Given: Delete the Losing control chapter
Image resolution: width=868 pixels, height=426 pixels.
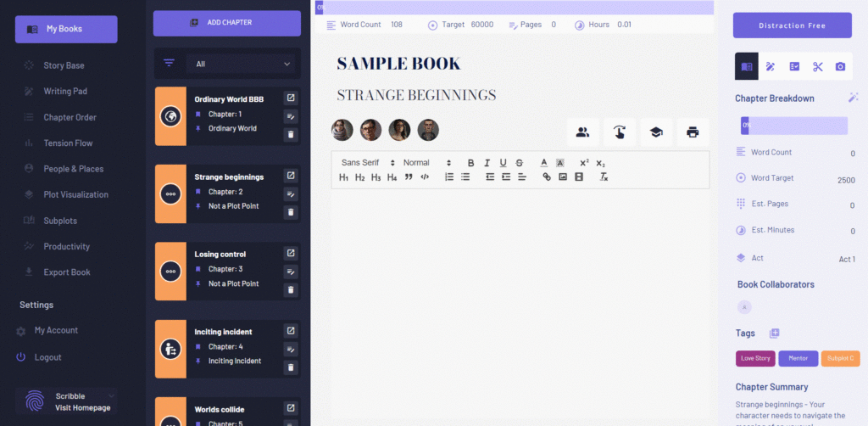Looking at the screenshot, I should click(291, 289).
